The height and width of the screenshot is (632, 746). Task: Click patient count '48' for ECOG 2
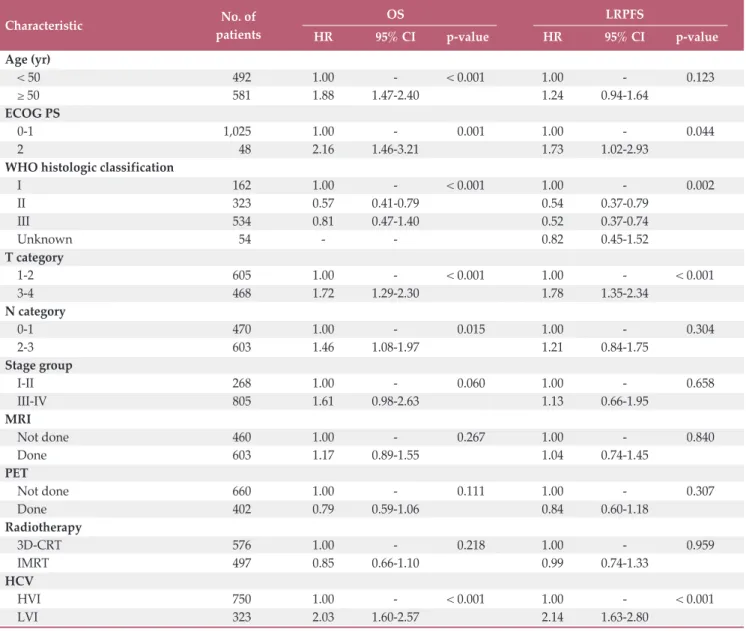coord(245,149)
